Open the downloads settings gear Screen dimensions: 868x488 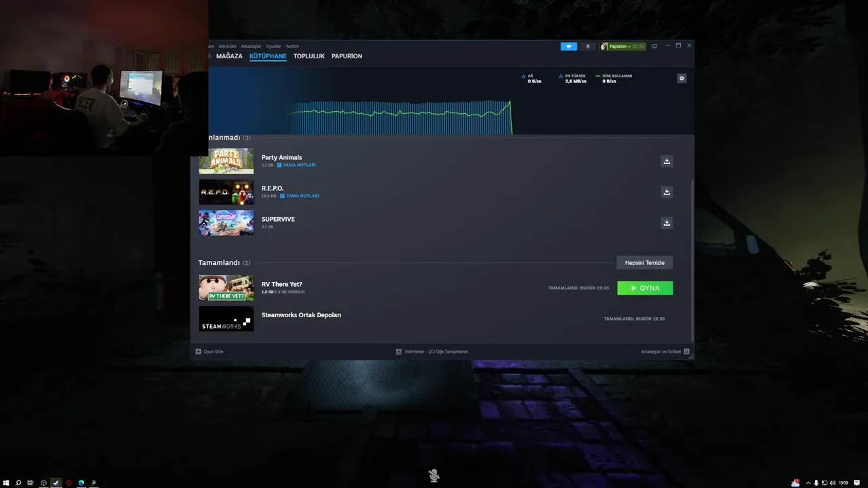point(682,79)
